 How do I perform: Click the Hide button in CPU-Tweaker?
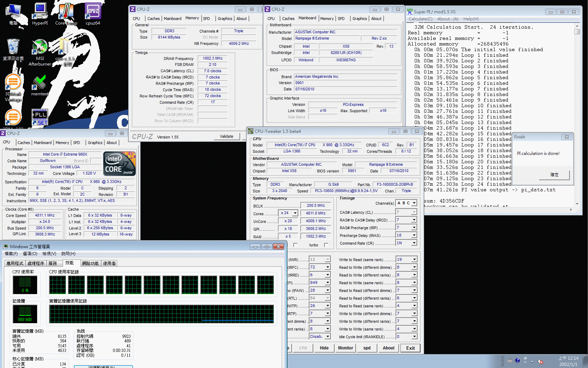coord(324,348)
